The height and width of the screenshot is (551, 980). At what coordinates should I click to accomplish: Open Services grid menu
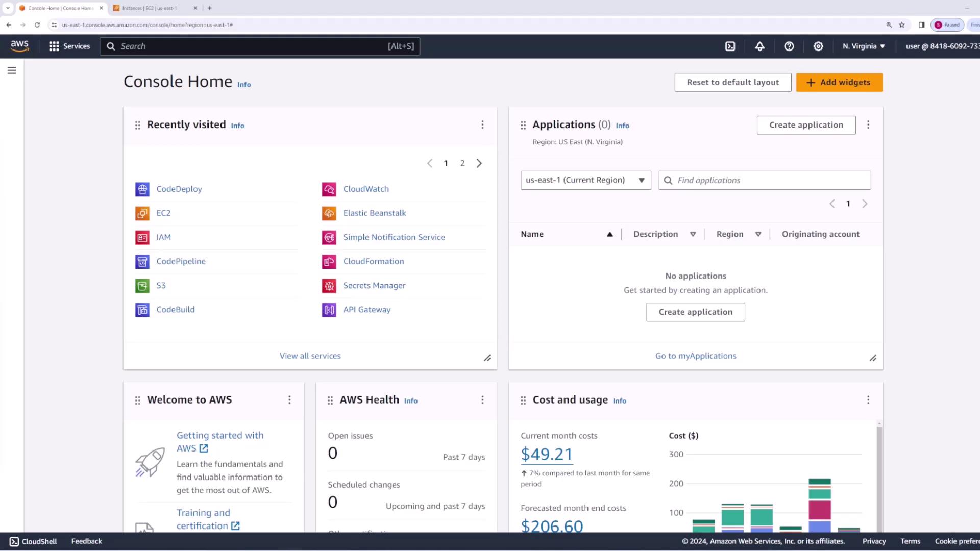click(x=69, y=46)
